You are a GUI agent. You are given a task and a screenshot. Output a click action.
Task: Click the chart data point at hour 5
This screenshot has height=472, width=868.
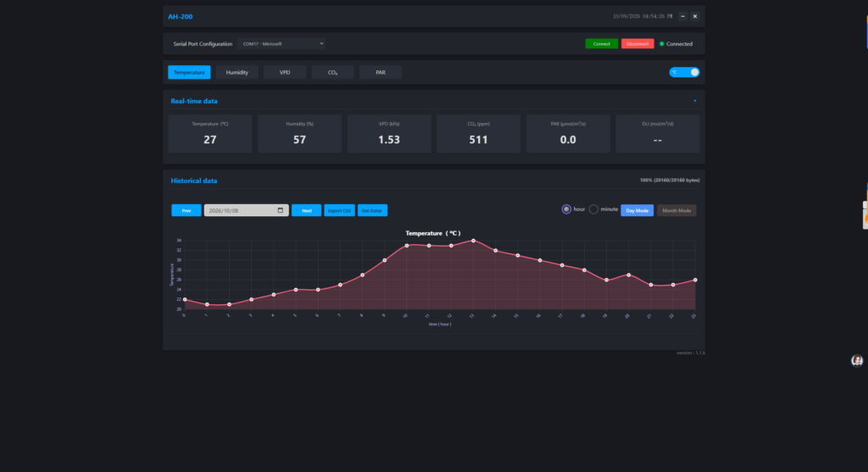[x=296, y=290]
